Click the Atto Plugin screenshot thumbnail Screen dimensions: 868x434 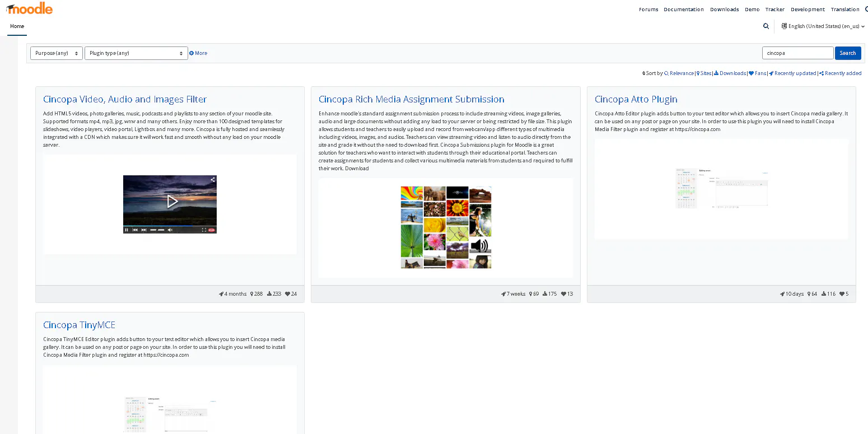click(x=722, y=189)
